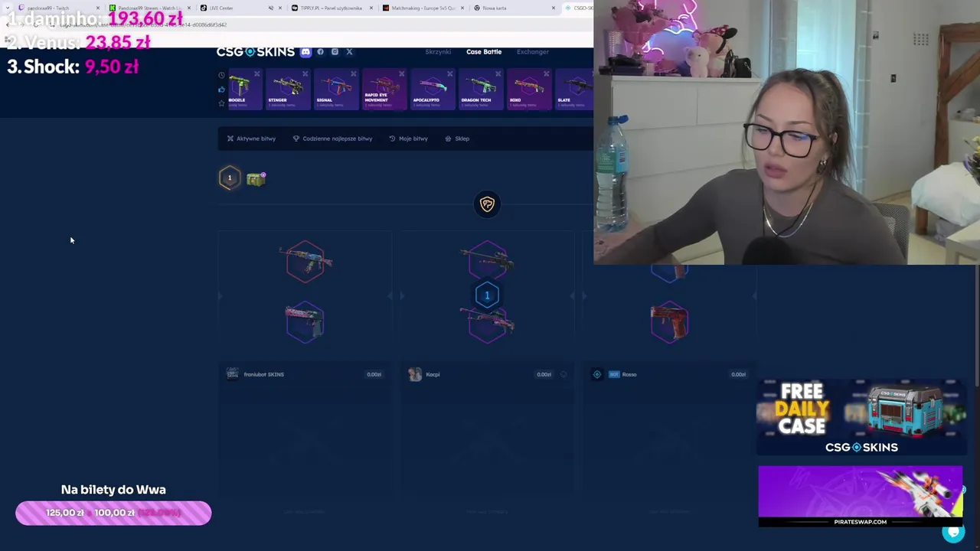Click the colorful rifle skin in froniubot's column
This screenshot has height=551, width=980.
coord(305,262)
